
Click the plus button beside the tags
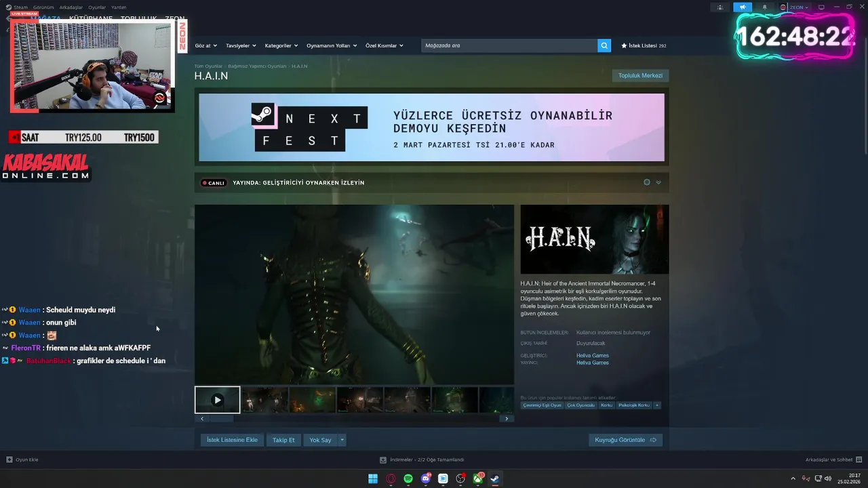pyautogui.click(x=656, y=405)
